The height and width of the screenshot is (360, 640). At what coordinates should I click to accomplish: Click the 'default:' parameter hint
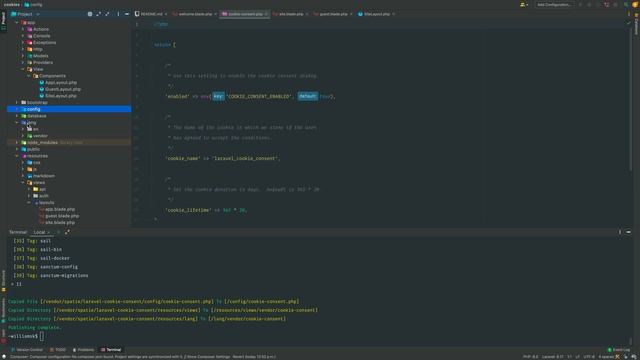(x=307, y=96)
